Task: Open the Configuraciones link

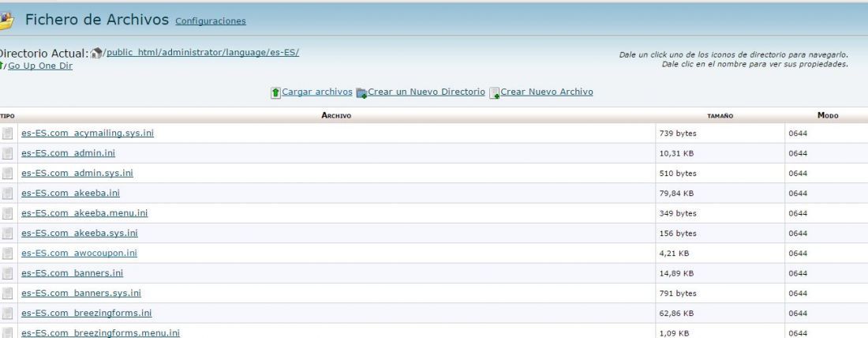Action: pos(211,21)
